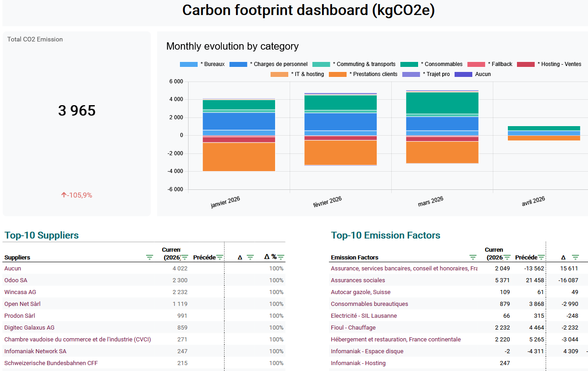Screen dimensions: 588x371
Task: Open the Emission Factors column filter icon
Action: coord(473,257)
